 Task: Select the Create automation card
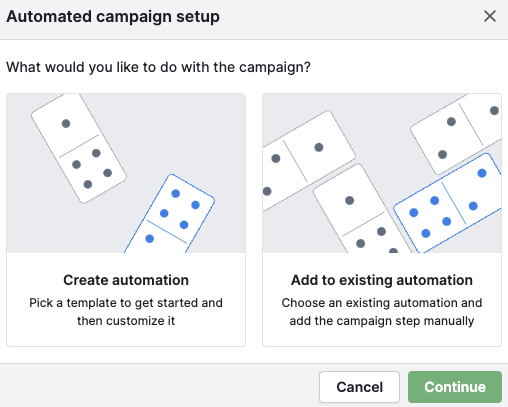(x=126, y=220)
